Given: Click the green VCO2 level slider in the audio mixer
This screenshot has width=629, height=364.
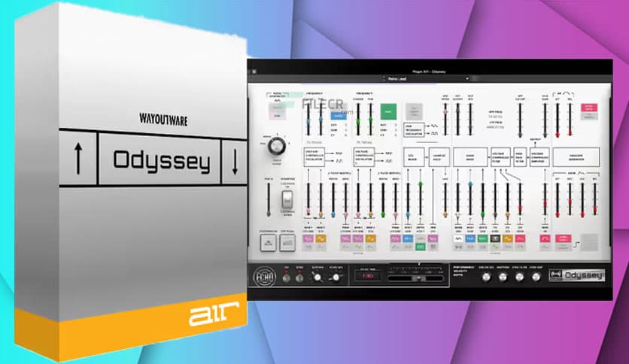Looking at the screenshot, I should 482,199.
